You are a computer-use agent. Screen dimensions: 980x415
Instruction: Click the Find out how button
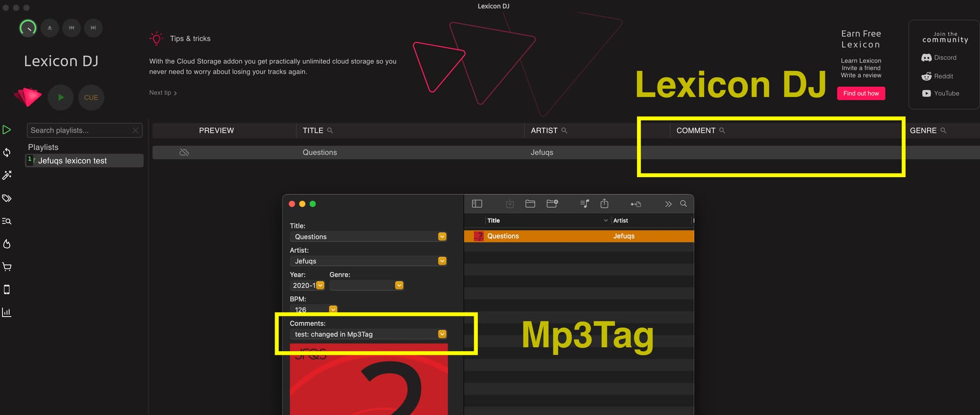point(861,93)
